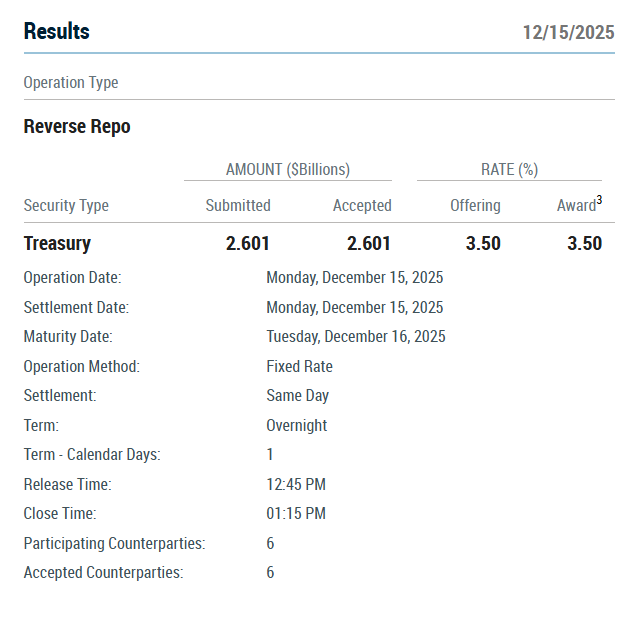Click the "Operation Type" label
The width and height of the screenshot is (633, 617).
point(71,82)
